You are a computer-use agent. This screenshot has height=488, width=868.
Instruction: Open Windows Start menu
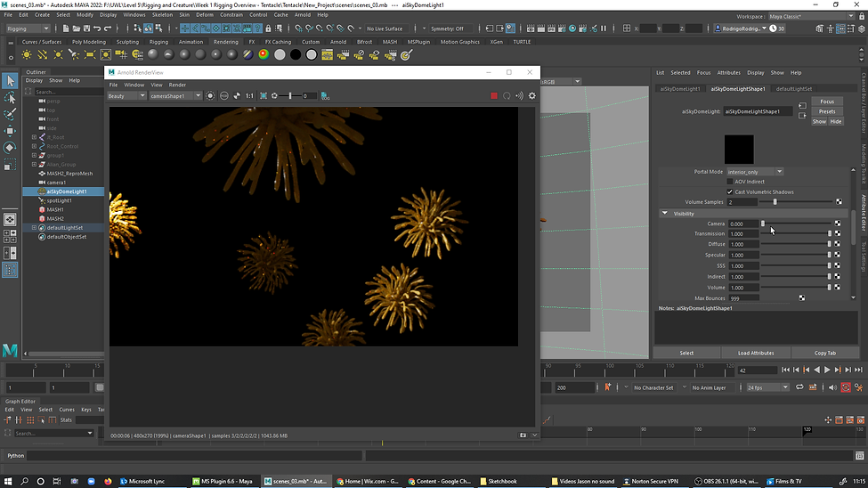click(x=8, y=482)
